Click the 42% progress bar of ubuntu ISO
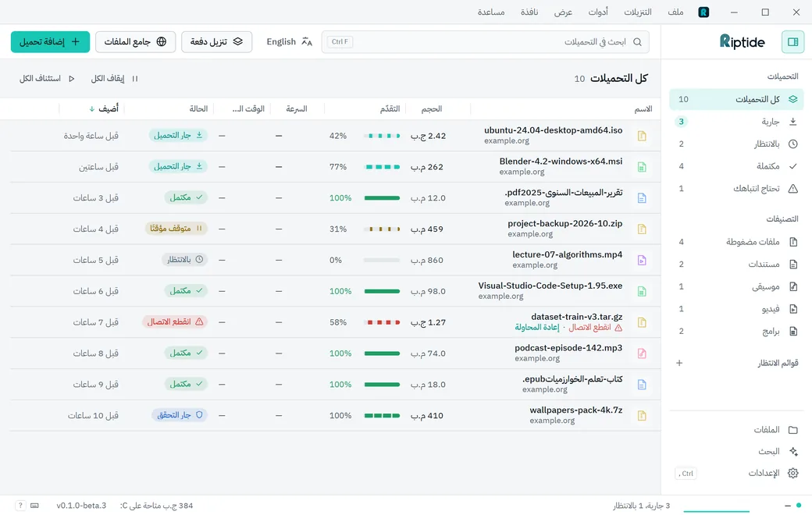 382,136
